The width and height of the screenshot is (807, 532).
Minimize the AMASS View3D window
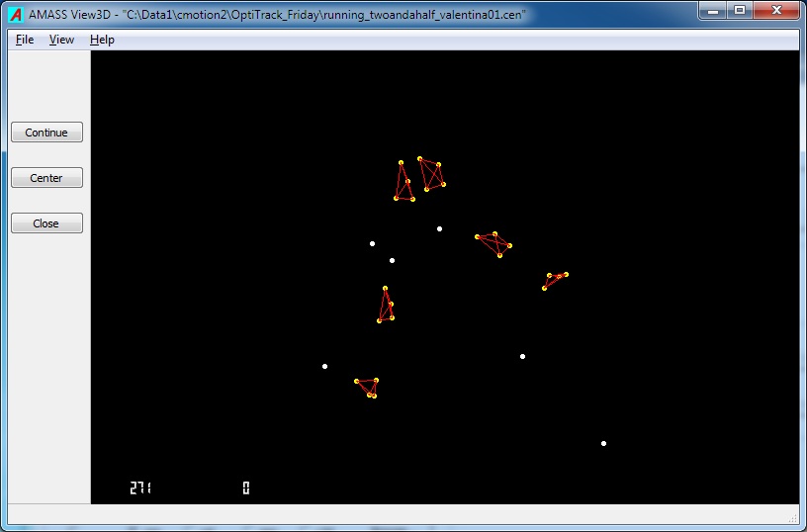[713, 10]
